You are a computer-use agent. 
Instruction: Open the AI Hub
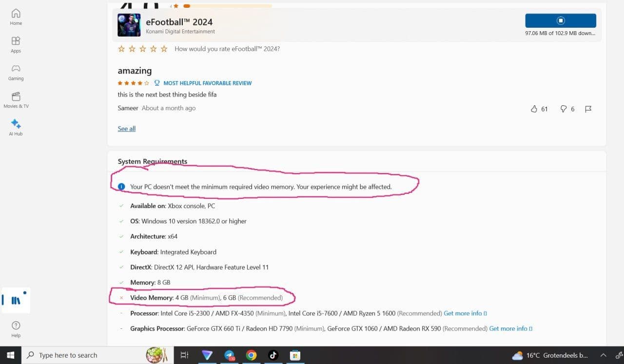click(x=16, y=128)
